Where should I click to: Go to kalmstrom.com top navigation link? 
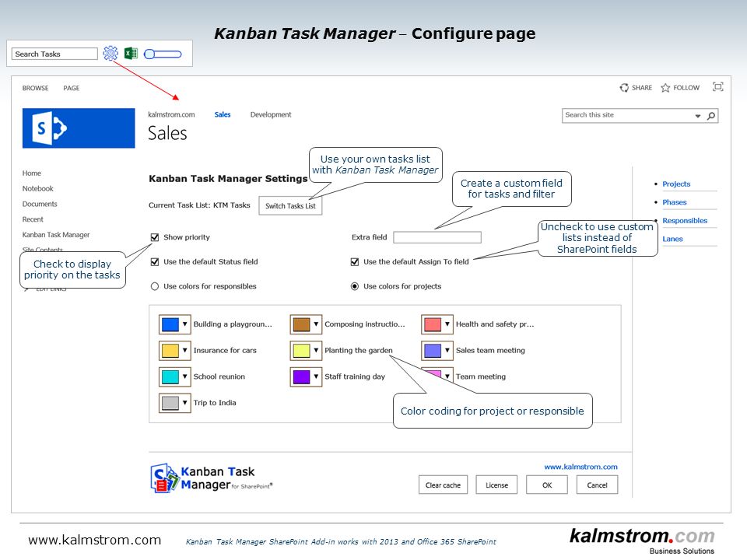pos(171,114)
